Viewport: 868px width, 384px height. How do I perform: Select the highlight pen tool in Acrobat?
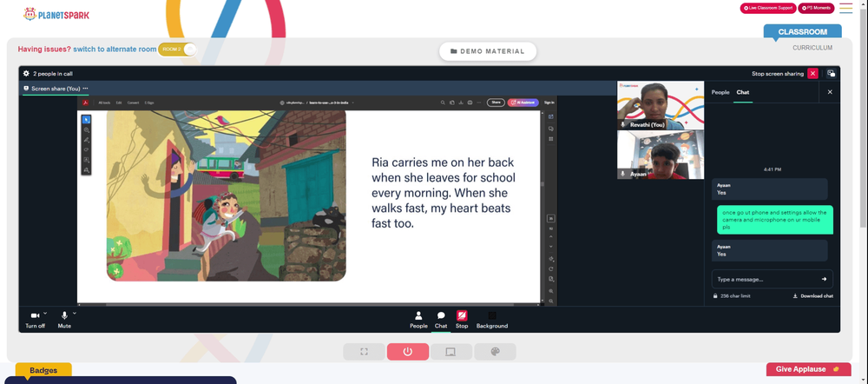coord(86,140)
